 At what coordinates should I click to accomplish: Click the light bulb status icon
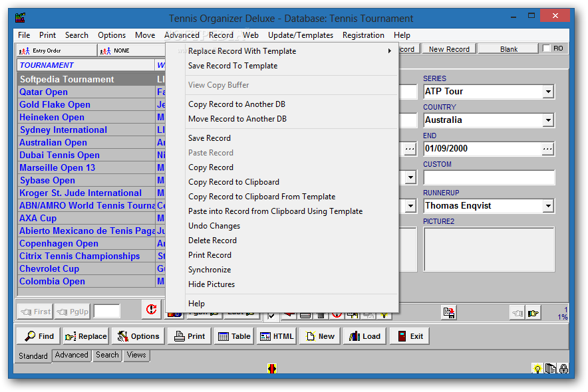point(537,369)
